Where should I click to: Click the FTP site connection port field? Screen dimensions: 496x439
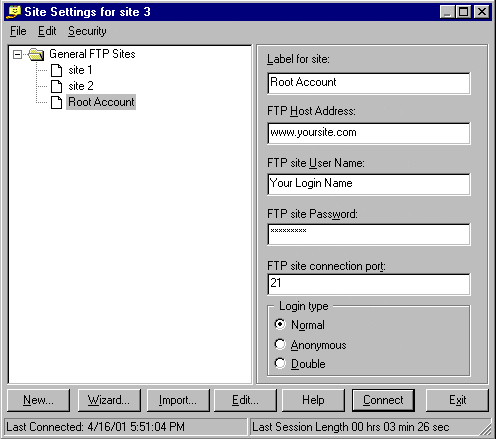[369, 284]
